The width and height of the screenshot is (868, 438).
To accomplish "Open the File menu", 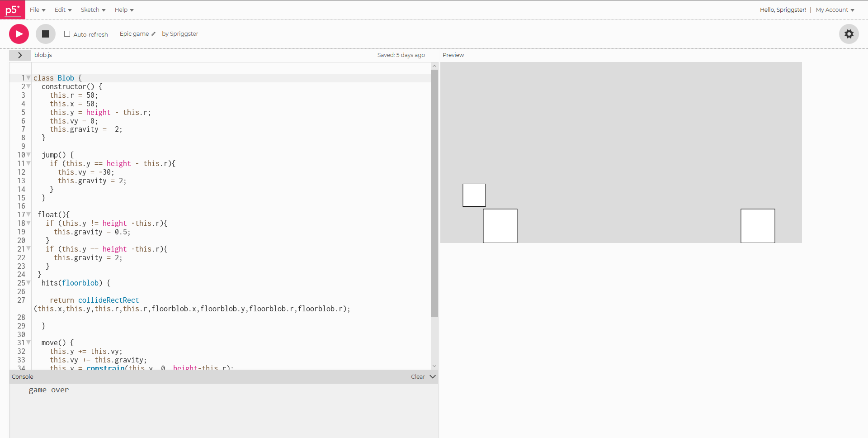I will [37, 10].
